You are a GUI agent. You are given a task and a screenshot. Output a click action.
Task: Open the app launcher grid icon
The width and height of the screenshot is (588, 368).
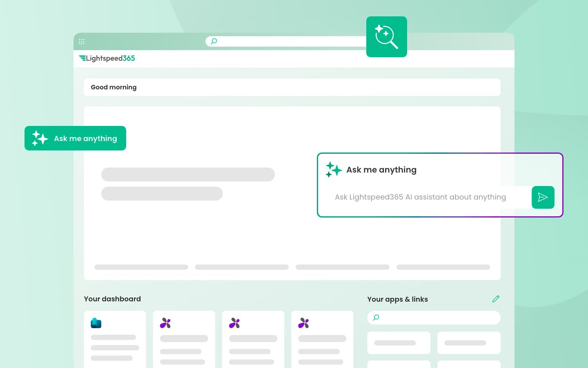82,42
